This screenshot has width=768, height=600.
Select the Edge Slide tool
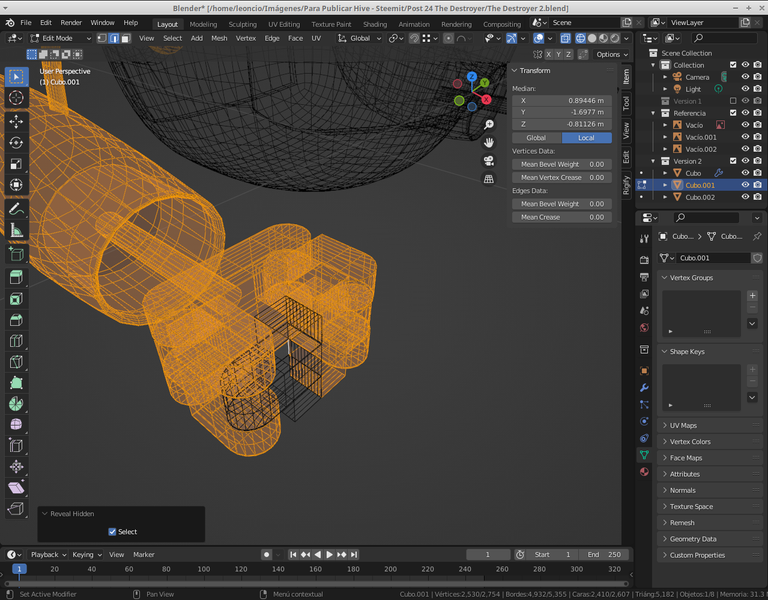[16, 446]
